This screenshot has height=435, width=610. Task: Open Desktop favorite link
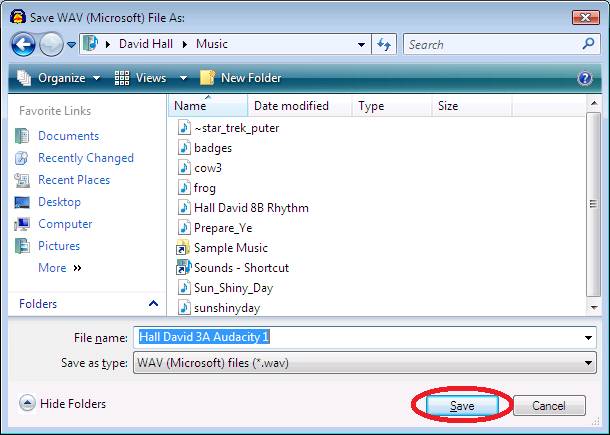pyautogui.click(x=59, y=202)
